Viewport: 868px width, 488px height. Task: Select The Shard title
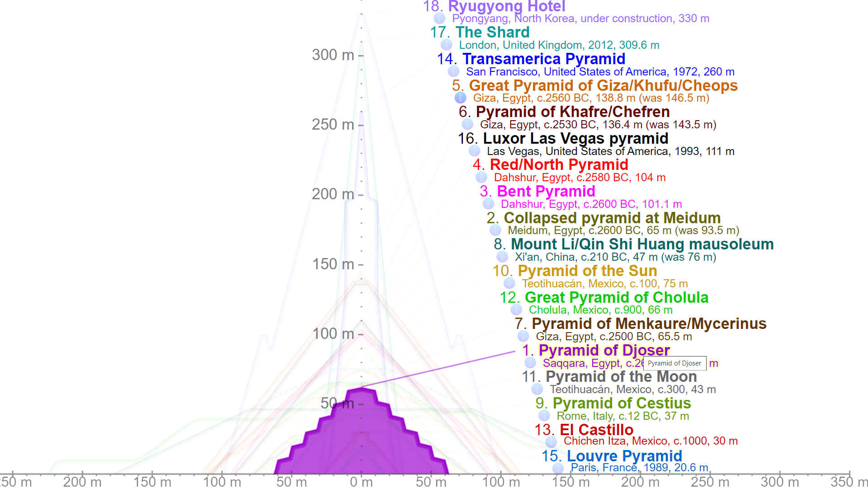pyautogui.click(x=492, y=32)
